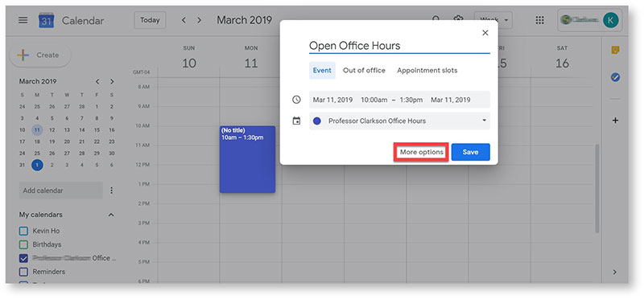Viewport: 644px width, 299px height.
Task: Select highlighted day 1 in mini calendar
Action: click(x=37, y=165)
